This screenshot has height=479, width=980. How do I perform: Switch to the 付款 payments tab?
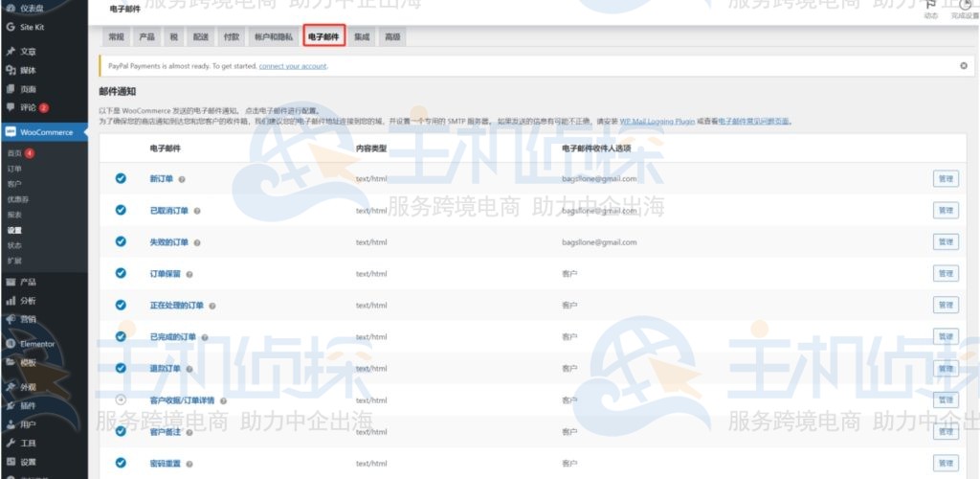click(232, 37)
